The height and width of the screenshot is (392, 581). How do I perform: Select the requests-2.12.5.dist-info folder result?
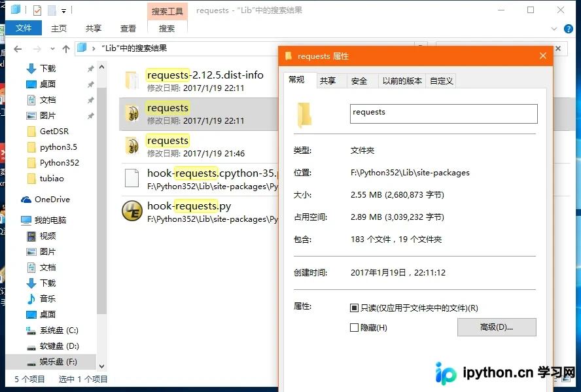(199, 81)
